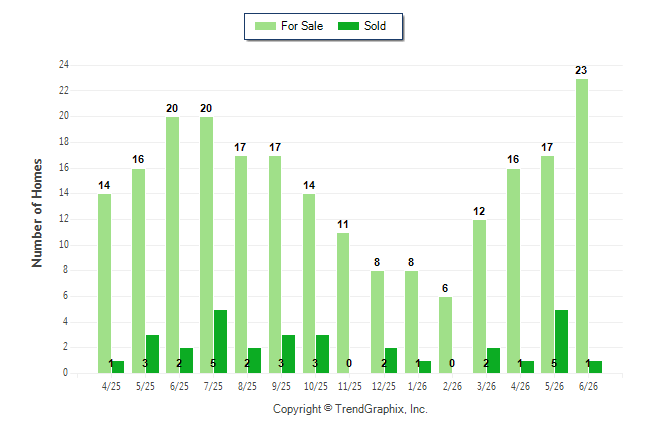Select the 6/25 For Sale bar
The height and width of the screenshot is (434, 646).
pos(173,245)
